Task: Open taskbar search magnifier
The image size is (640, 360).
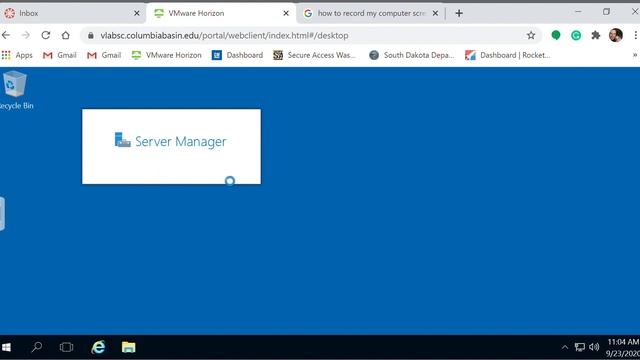Action: pyautogui.click(x=37, y=347)
